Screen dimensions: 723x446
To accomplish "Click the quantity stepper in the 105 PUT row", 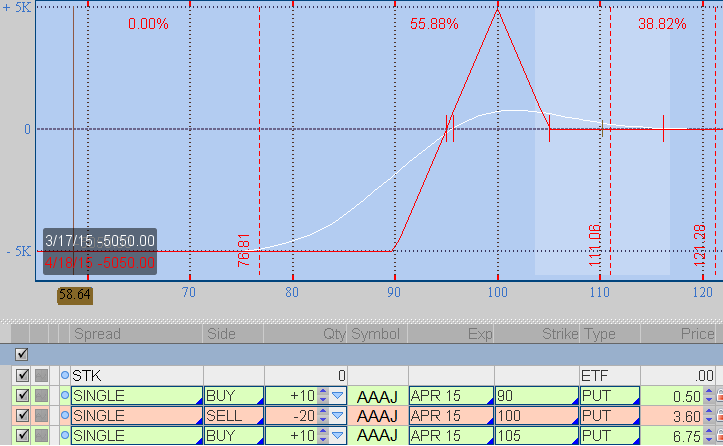I will (x=323, y=435).
